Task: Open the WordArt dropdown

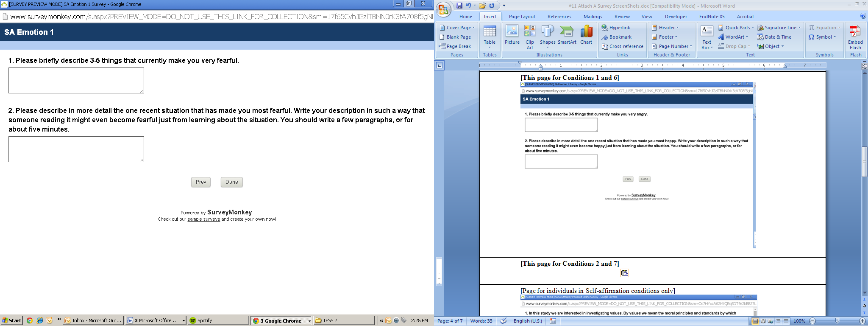Action: coord(733,37)
